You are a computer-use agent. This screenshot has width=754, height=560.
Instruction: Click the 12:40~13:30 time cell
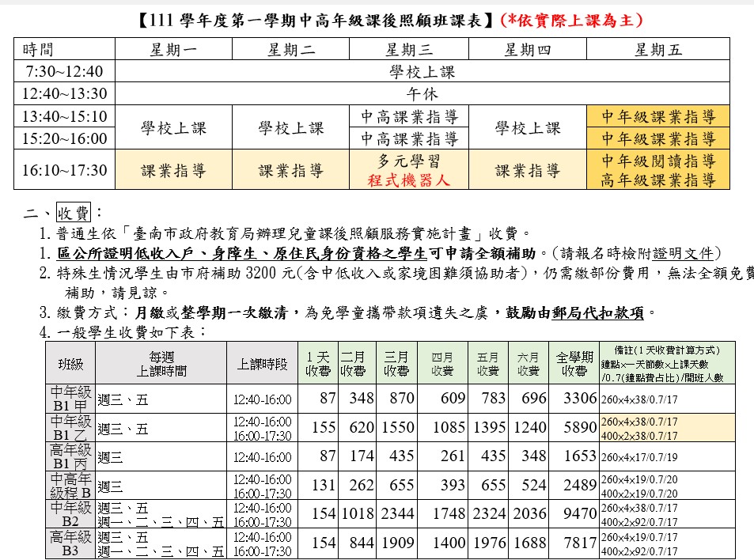click(64, 93)
